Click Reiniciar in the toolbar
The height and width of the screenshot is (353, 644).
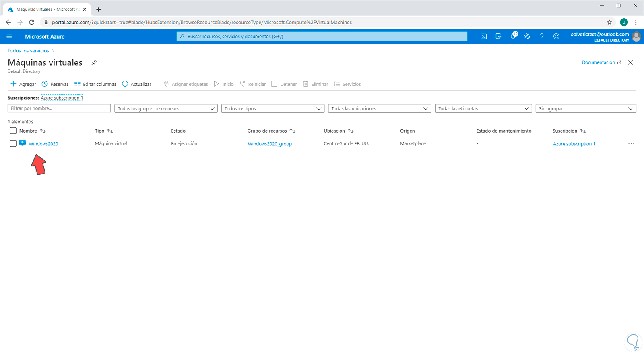click(253, 84)
